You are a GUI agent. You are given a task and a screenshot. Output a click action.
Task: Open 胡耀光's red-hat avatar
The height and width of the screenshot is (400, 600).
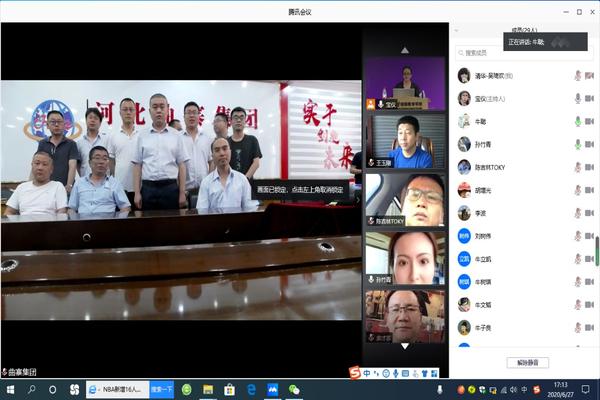464,190
